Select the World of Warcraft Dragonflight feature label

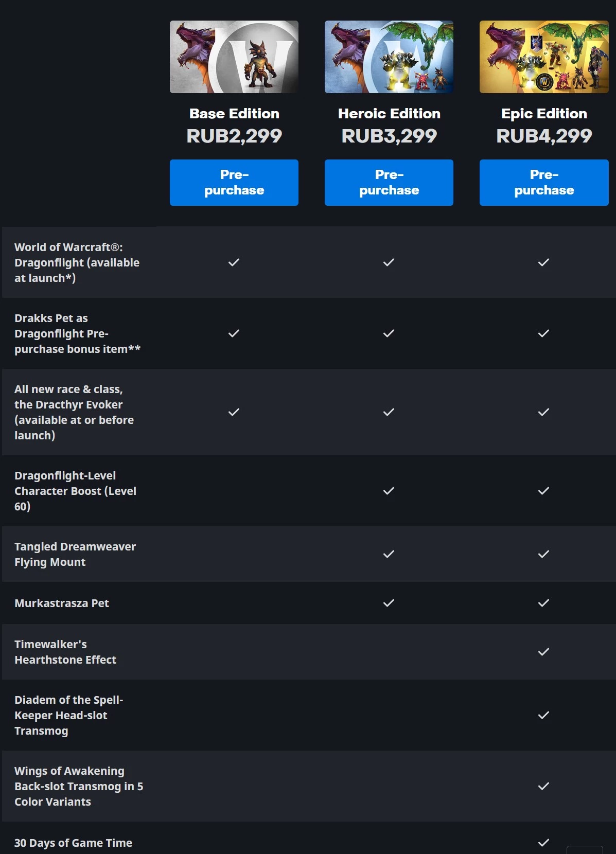pos(77,262)
